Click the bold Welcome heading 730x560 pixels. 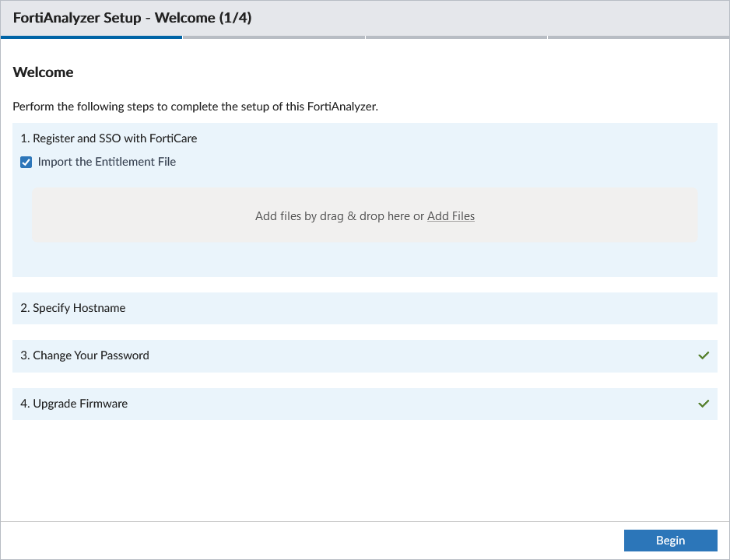[44, 72]
